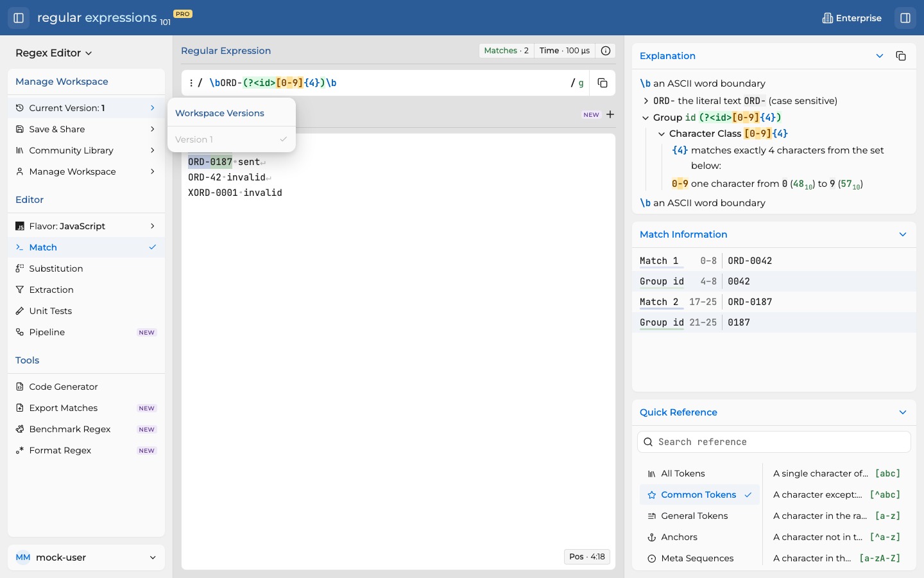Collapse the Quick Reference panel
Viewport: 924px width, 578px height.
coord(903,412)
